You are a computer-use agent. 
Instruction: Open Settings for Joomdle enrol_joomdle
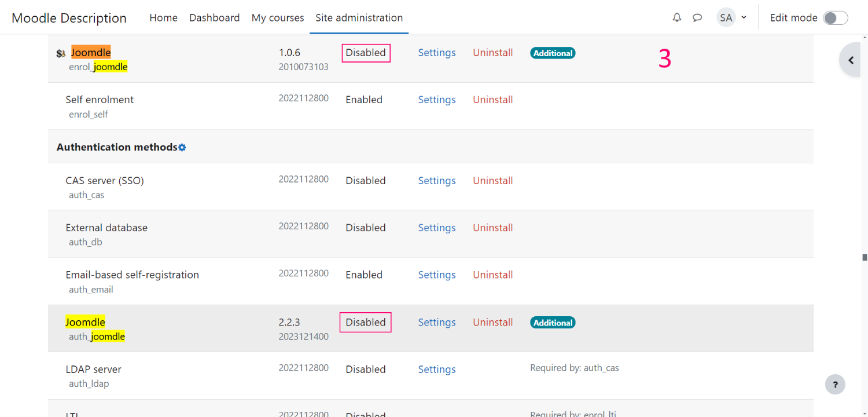click(437, 53)
